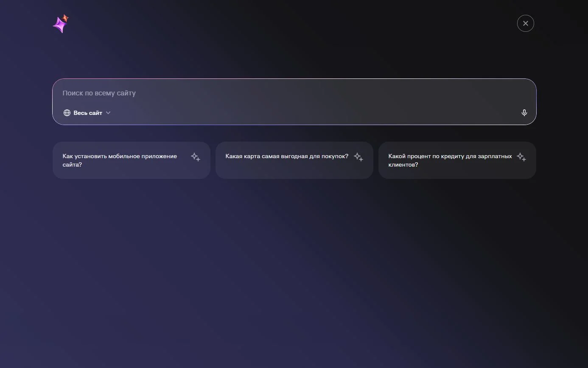Image resolution: width=588 pixels, height=368 pixels.
Task: Click sparkle icon on кредит suggestion
Action: point(521,157)
